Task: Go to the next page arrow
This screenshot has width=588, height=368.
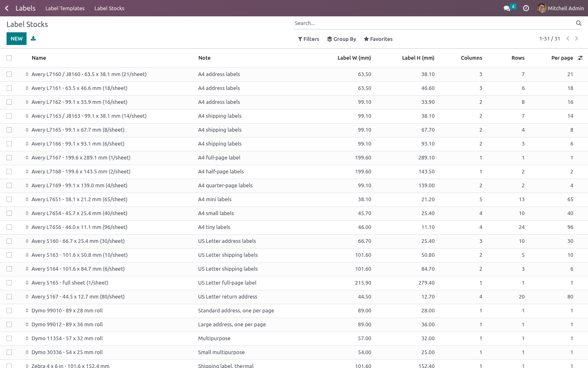Action: point(577,38)
